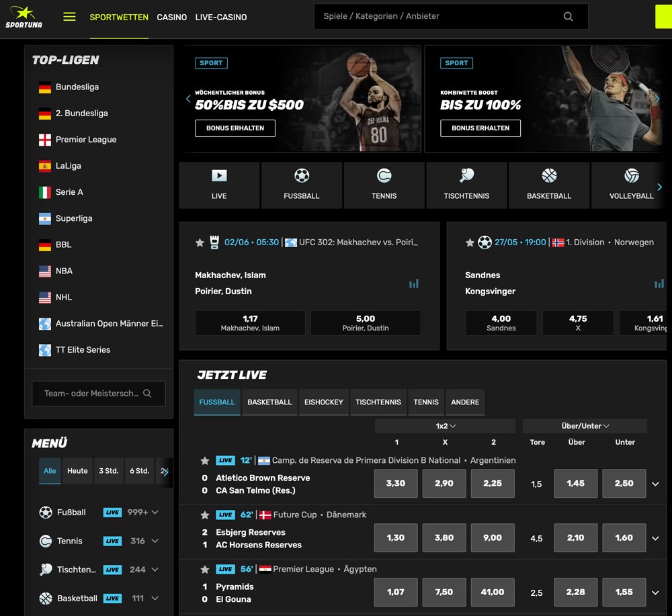
Task: Expand more markets for Atletico Brown Reserve
Action: (x=655, y=484)
